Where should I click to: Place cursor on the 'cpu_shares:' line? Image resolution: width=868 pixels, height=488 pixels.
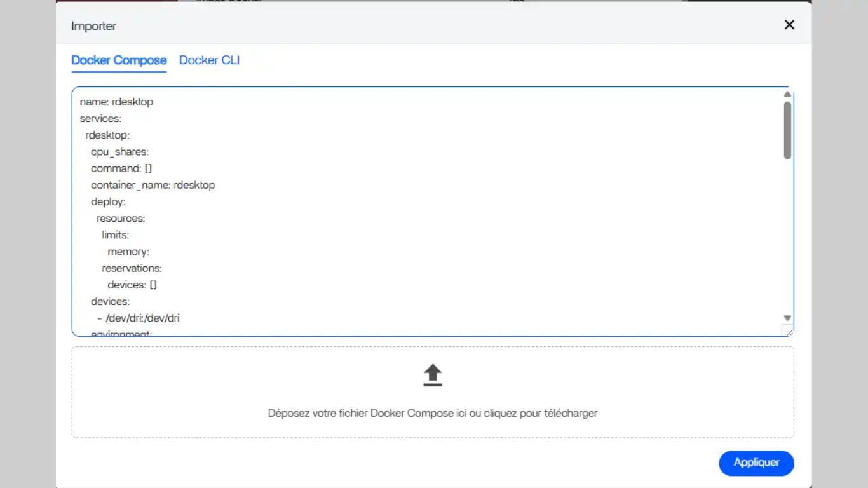coord(119,152)
